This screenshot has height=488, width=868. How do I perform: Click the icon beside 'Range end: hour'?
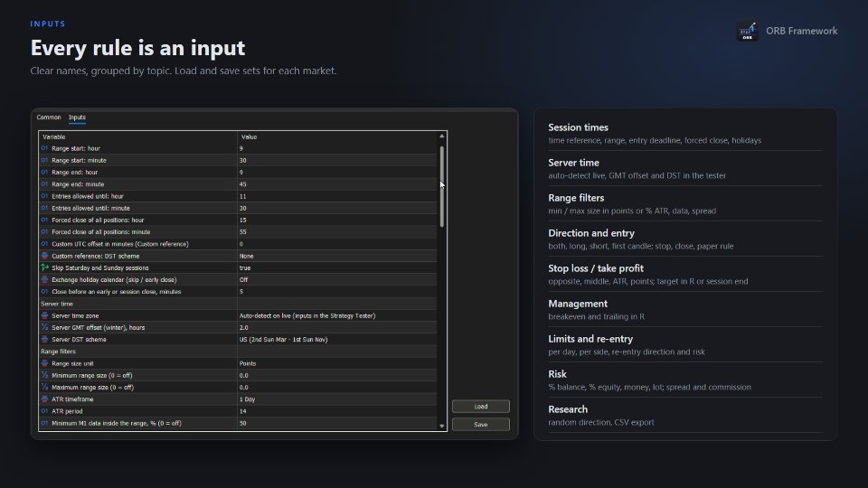(x=44, y=172)
